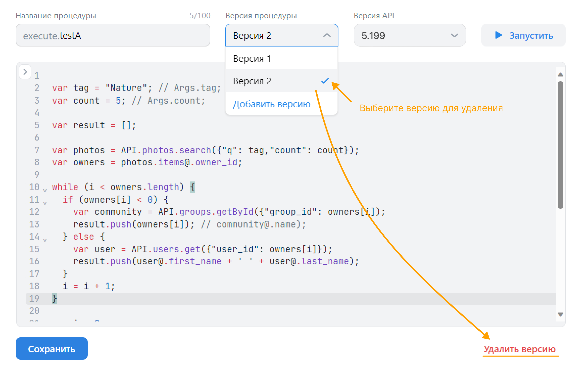Close the Версия процедуры dropdown
Image resolution: width=588 pixels, height=369 pixels.
coord(327,36)
